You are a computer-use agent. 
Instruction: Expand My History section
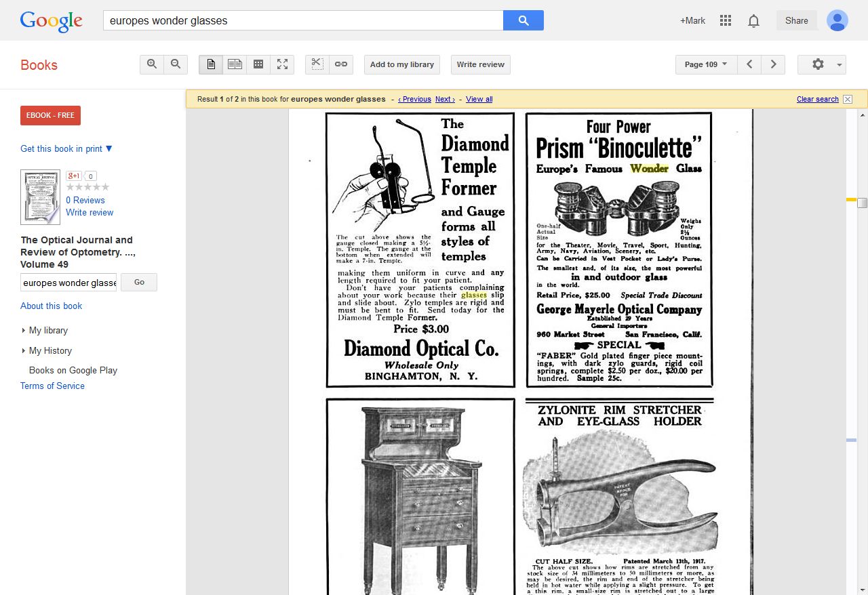(47, 350)
